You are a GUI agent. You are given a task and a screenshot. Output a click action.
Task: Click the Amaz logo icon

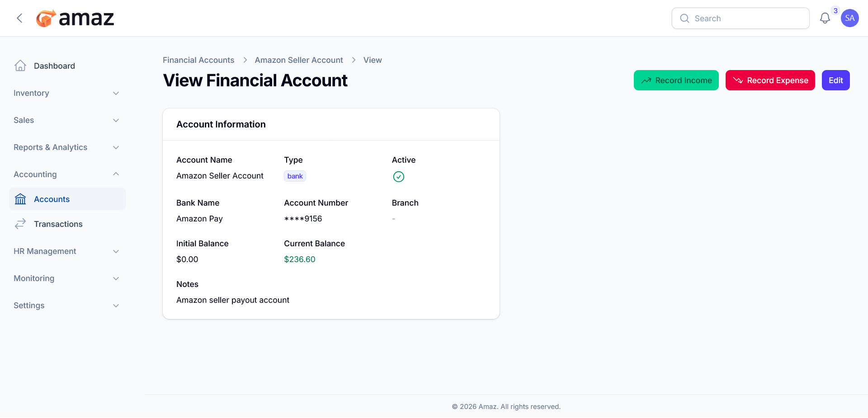46,18
